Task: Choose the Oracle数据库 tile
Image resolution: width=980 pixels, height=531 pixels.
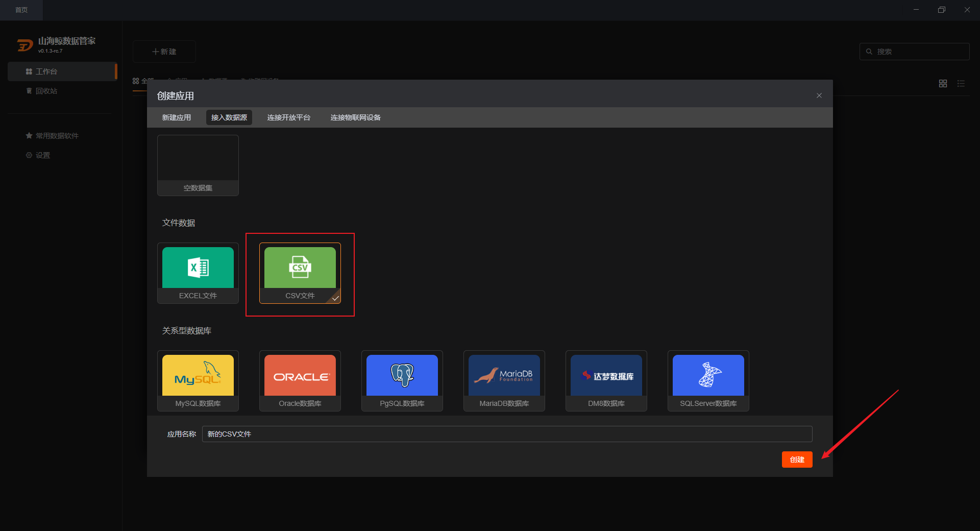Action: (x=300, y=381)
